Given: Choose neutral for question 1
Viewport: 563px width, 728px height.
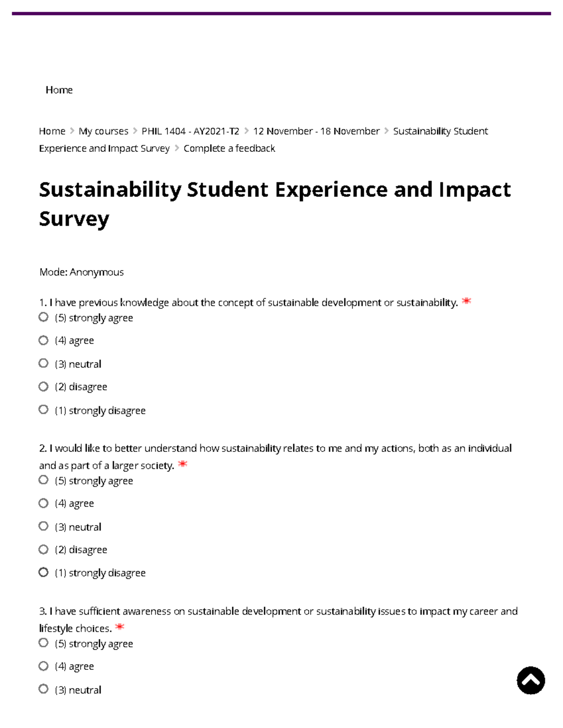Looking at the screenshot, I should tap(44, 363).
